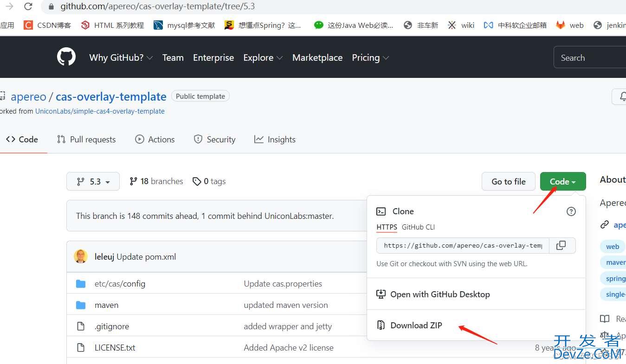626x364 pixels.
Task: Open the maven folder
Action: click(x=106, y=305)
